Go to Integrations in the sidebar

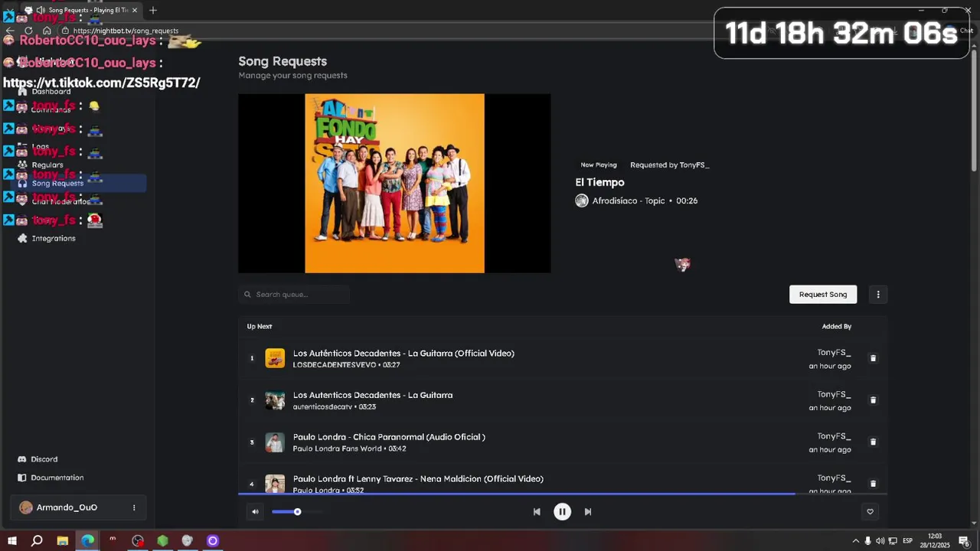[x=47, y=239]
